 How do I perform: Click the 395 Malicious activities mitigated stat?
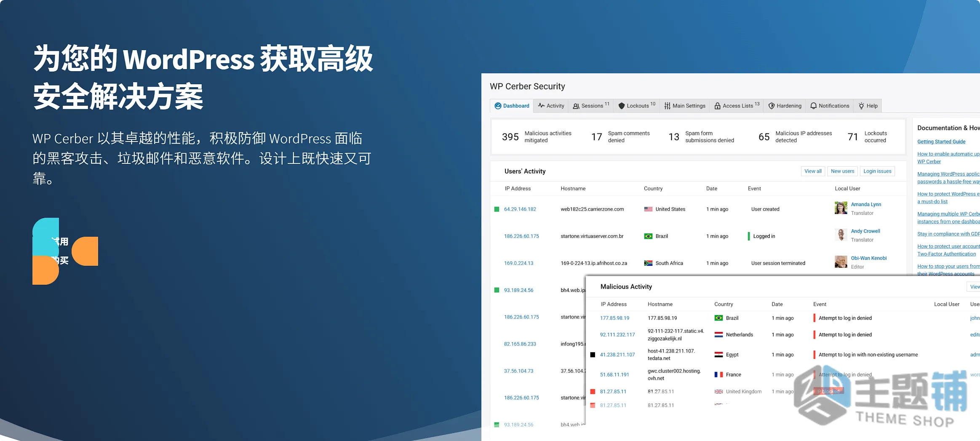[x=537, y=137]
